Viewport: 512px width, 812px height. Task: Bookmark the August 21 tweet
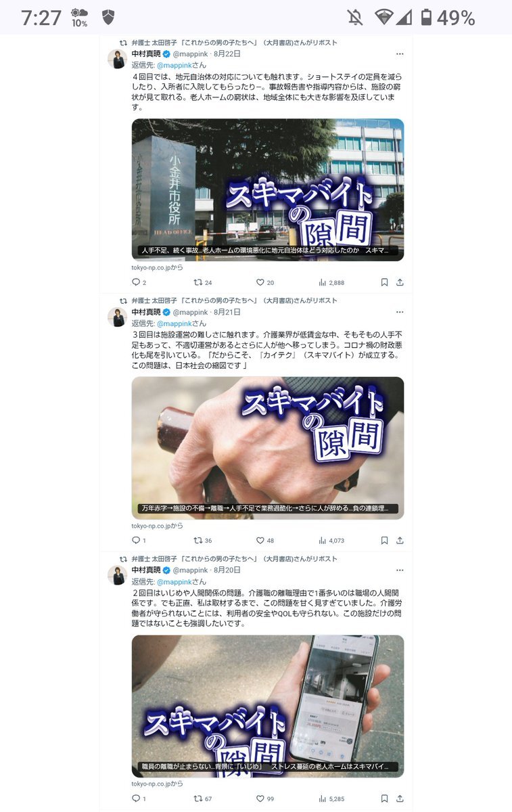click(x=384, y=541)
